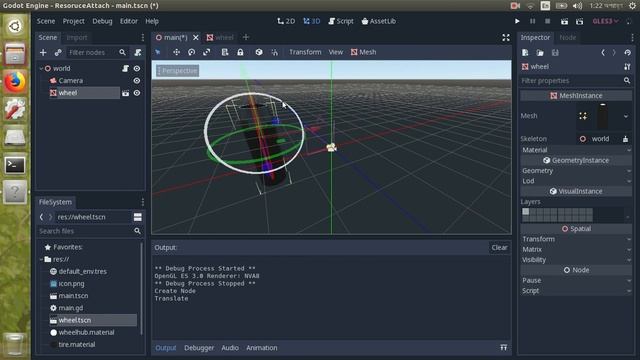Open the AssetLib workspace
Viewport: 640px width, 360px height.
(378, 21)
